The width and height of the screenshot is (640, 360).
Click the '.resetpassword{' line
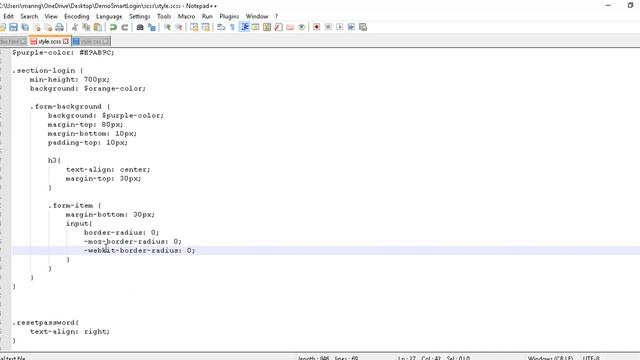point(45,322)
